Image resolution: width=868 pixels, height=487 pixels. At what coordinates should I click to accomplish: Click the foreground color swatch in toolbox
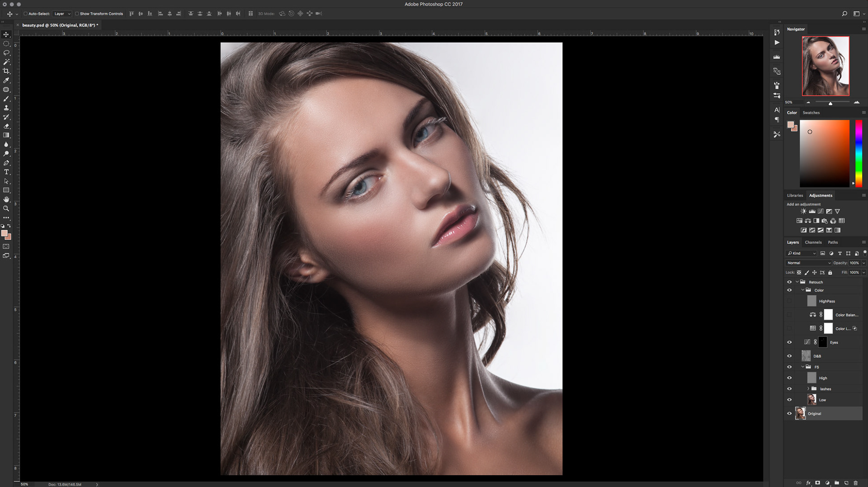[x=4, y=233]
